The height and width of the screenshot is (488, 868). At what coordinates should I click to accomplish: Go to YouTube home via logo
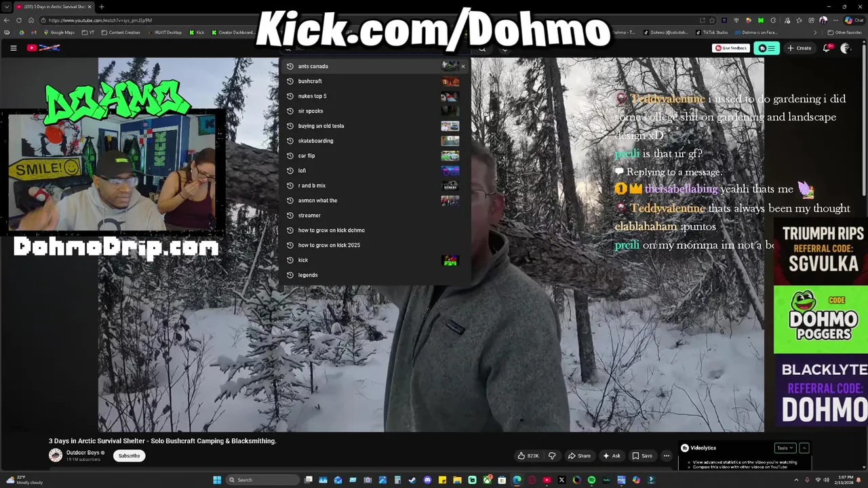43,48
